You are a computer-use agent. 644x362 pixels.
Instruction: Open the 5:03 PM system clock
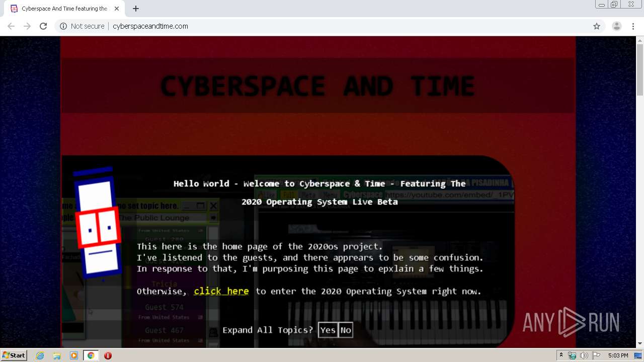(x=618, y=355)
